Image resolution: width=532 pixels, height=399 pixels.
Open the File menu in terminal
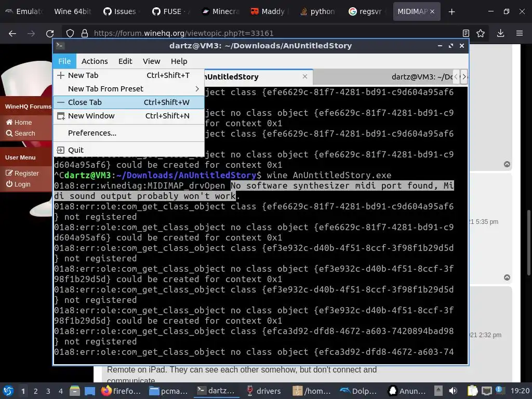tap(64, 61)
